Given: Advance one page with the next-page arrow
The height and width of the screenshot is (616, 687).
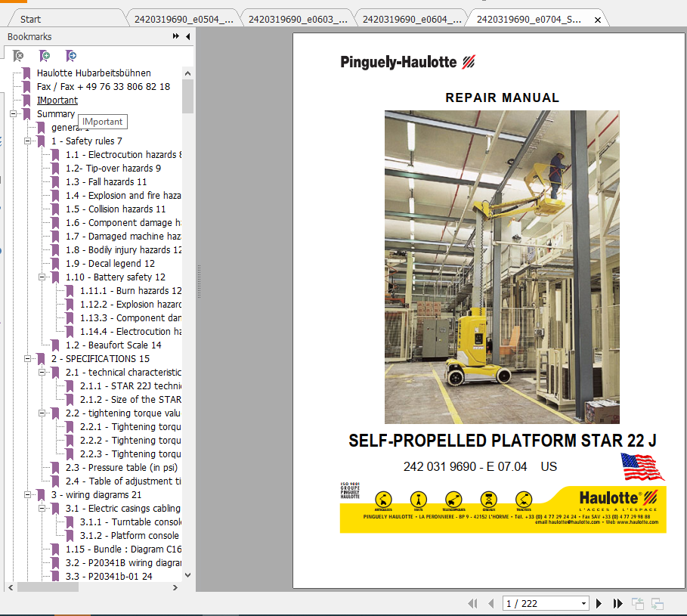Looking at the screenshot, I should (599, 603).
